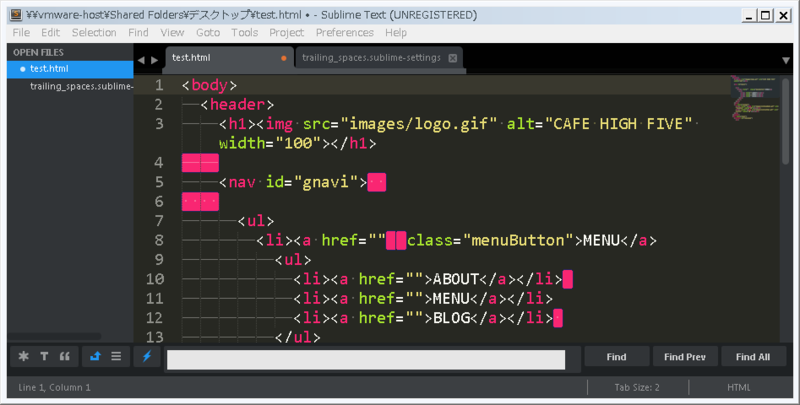Toggle case sensitive search option
Screen dimensions: 800x405
point(44,357)
